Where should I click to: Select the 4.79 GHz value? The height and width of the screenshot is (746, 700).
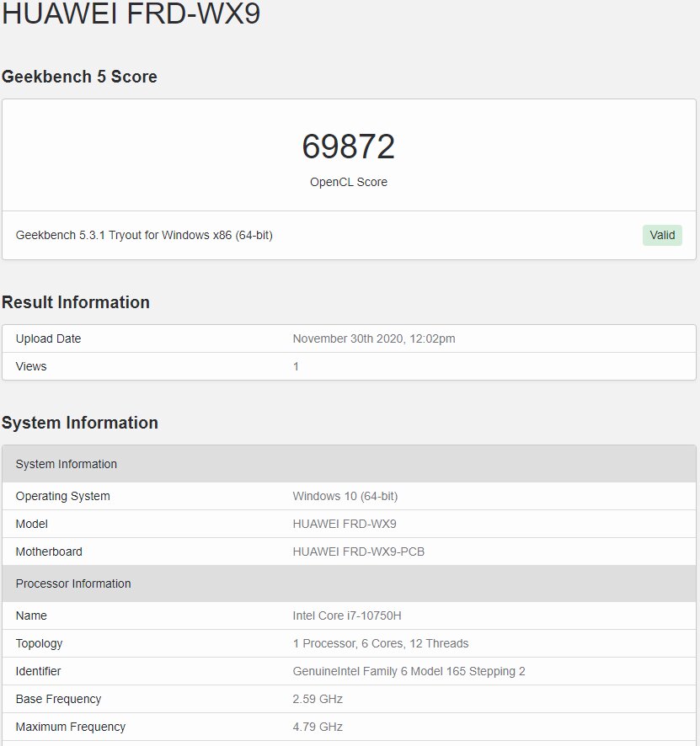(318, 727)
